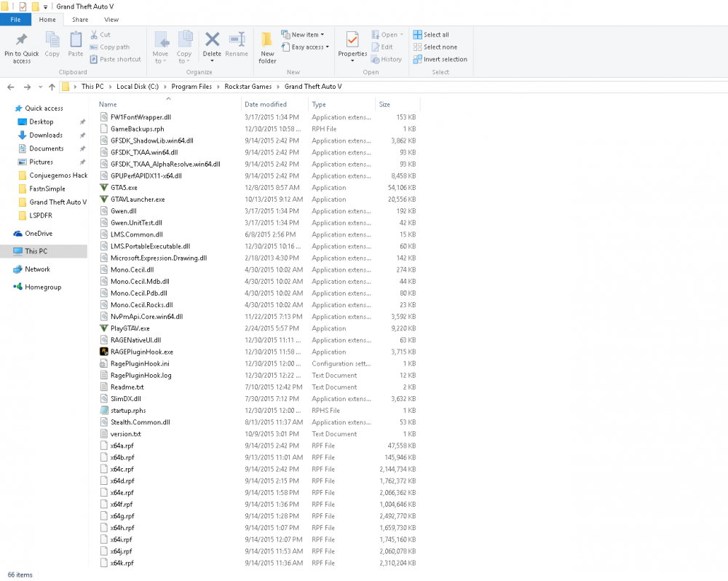This screenshot has width=728, height=581.
Task: Expand chevron after Rockstar Games in path
Action: point(278,87)
